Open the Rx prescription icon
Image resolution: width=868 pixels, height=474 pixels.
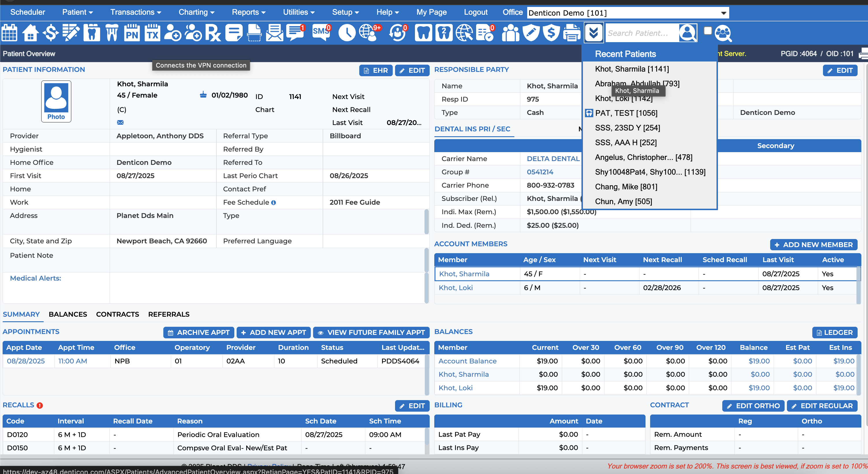(213, 33)
